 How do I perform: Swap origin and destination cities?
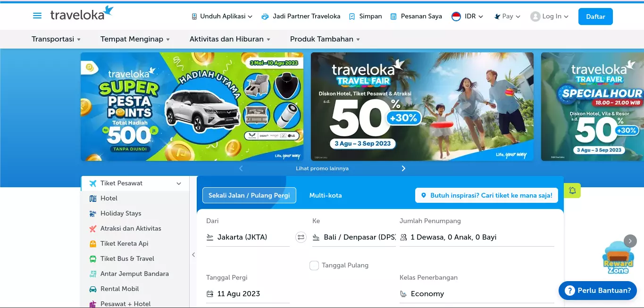click(301, 237)
